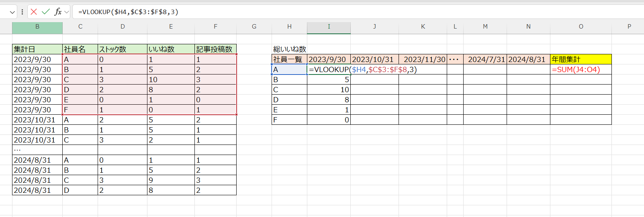Click the 記事投稿数 header cell
The width and height of the screenshot is (644, 217).
tap(215, 49)
